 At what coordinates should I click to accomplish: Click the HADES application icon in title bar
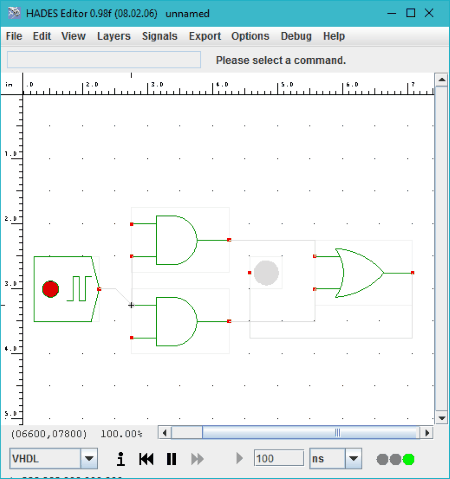[14, 13]
